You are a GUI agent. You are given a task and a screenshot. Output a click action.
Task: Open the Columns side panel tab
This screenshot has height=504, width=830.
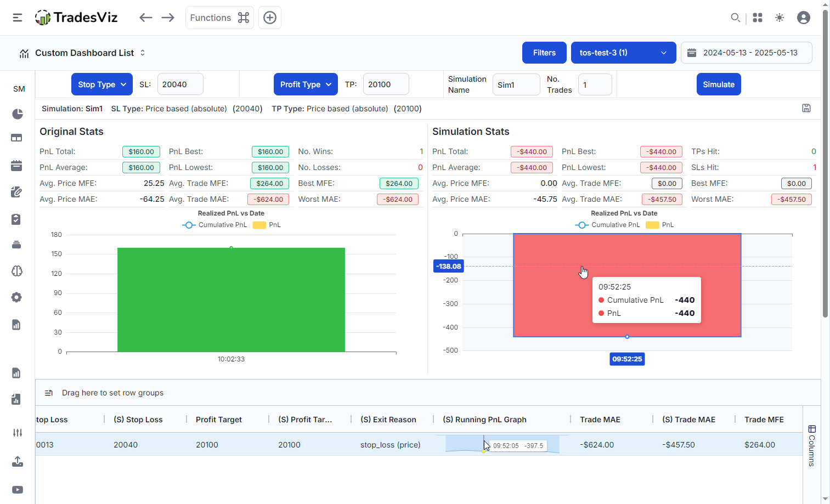811,445
